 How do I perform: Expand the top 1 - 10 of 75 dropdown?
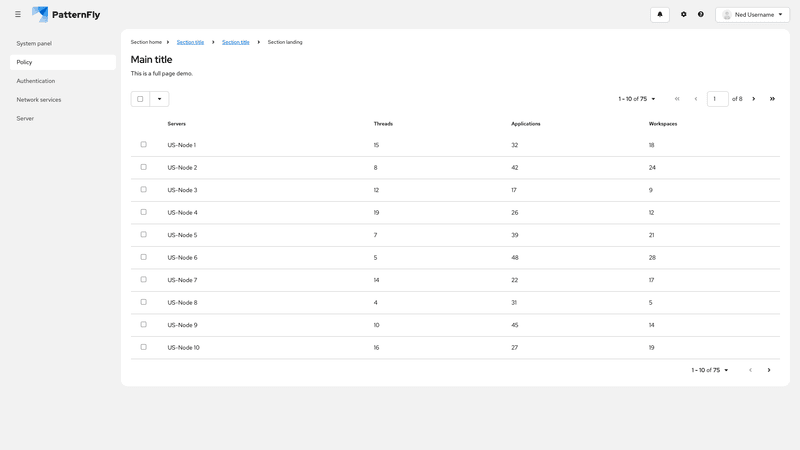tap(637, 99)
